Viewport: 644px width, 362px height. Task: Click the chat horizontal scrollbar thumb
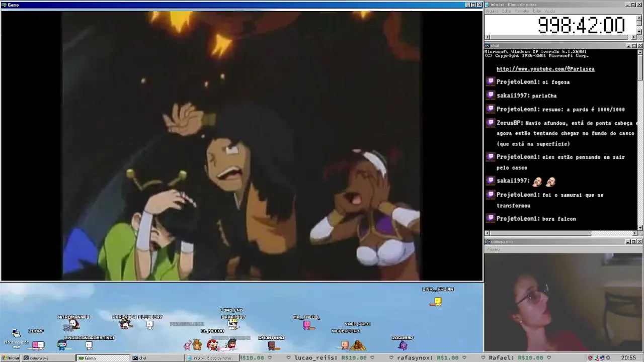coord(540,233)
